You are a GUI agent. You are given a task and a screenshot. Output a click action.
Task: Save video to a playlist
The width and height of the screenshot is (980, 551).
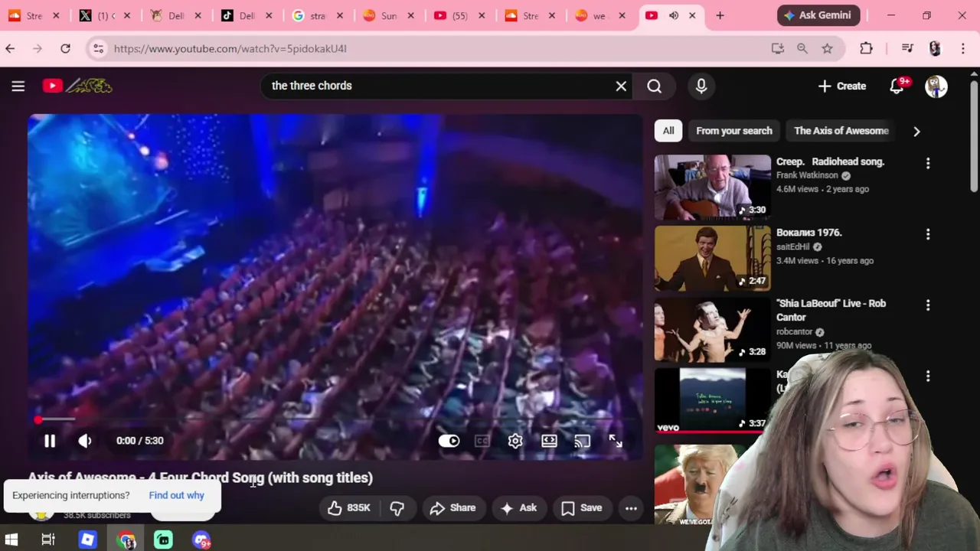[582, 508]
